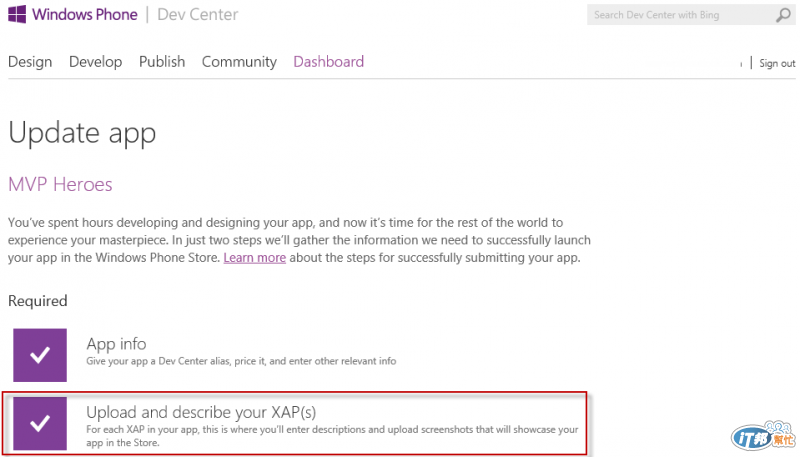
Task: Follow the Learn more link
Action: 255,258
